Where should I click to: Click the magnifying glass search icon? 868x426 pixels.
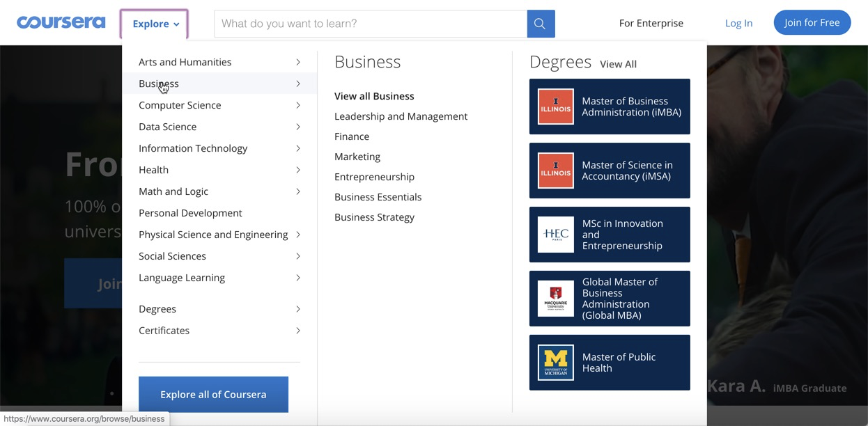(541, 24)
